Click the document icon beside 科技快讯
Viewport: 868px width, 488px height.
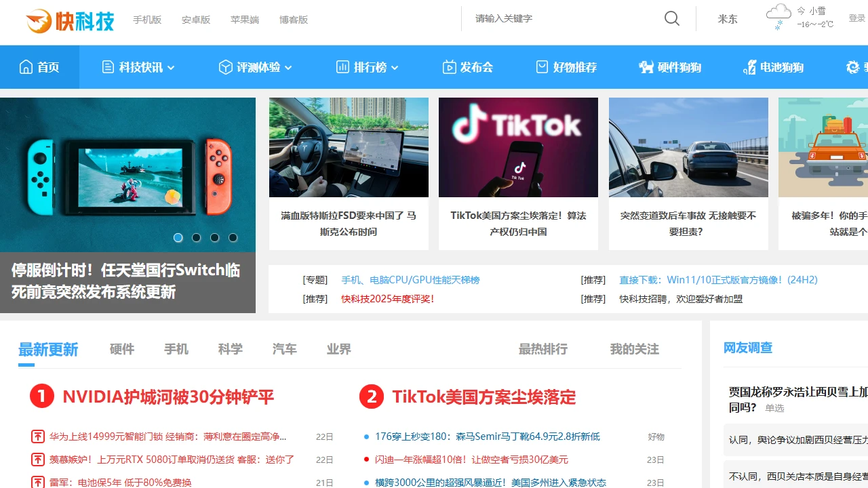tap(107, 67)
